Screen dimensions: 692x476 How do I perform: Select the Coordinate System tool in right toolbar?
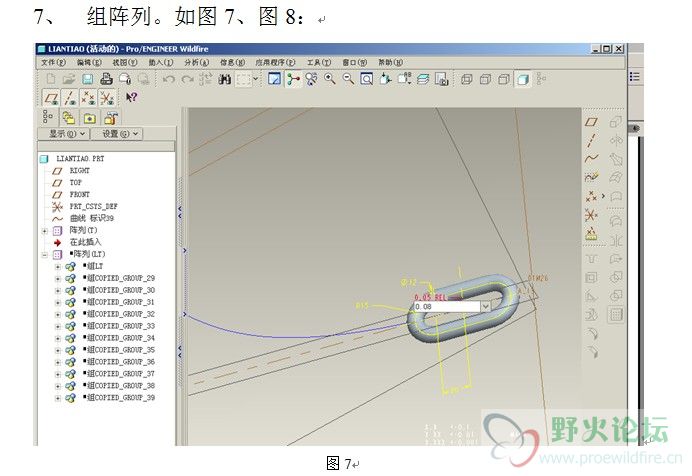coord(591,215)
